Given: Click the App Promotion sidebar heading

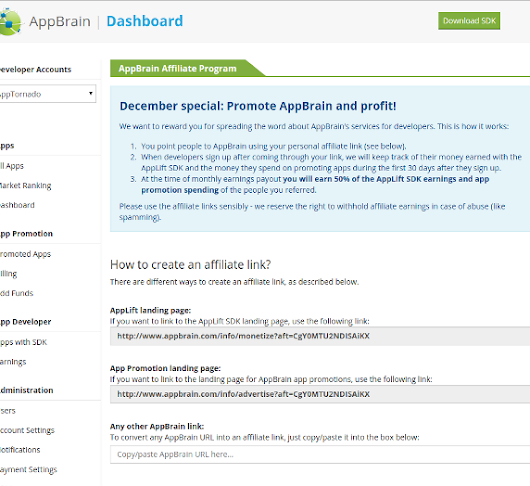Looking at the screenshot, I should pos(26,234).
